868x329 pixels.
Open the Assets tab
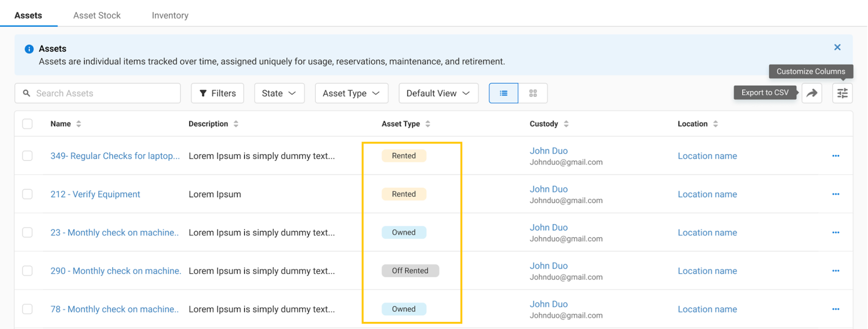(28, 15)
